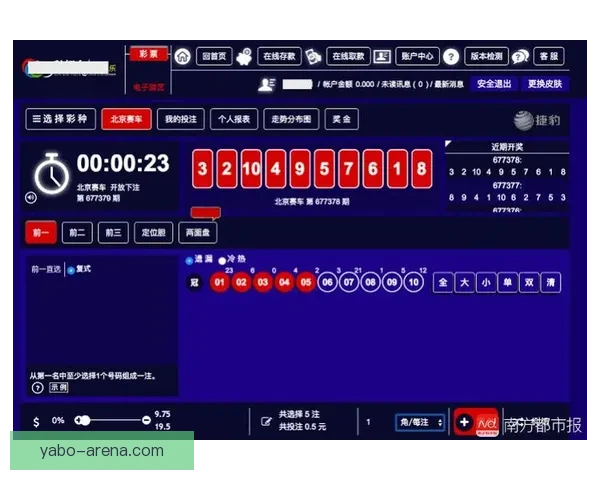Deselect number ball 03

pyautogui.click(x=262, y=282)
